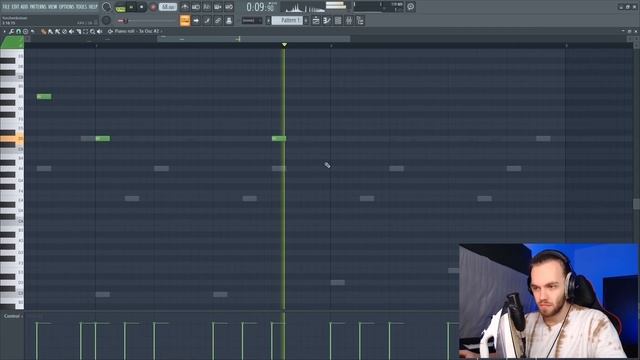
Task: Open the TOOLS menu
Action: pyautogui.click(x=81, y=7)
